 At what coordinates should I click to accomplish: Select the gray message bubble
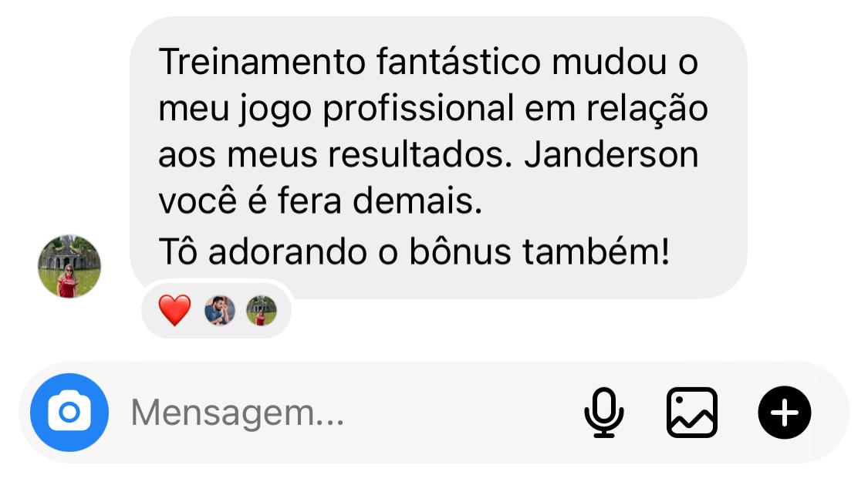coord(438,158)
